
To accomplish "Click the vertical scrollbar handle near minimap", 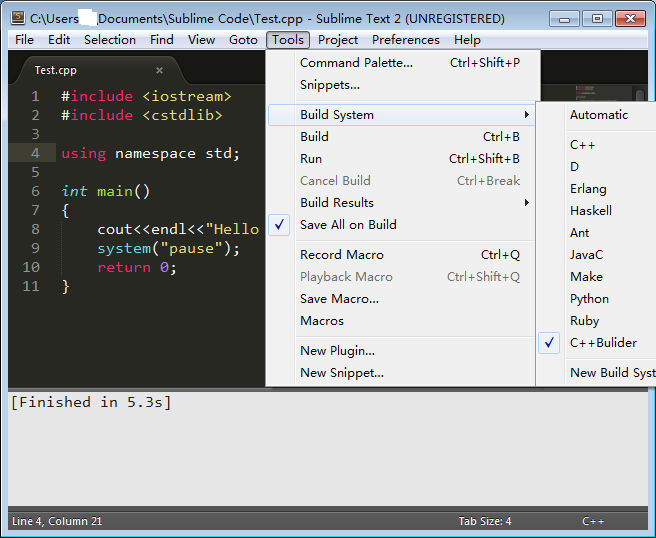I will point(640,95).
